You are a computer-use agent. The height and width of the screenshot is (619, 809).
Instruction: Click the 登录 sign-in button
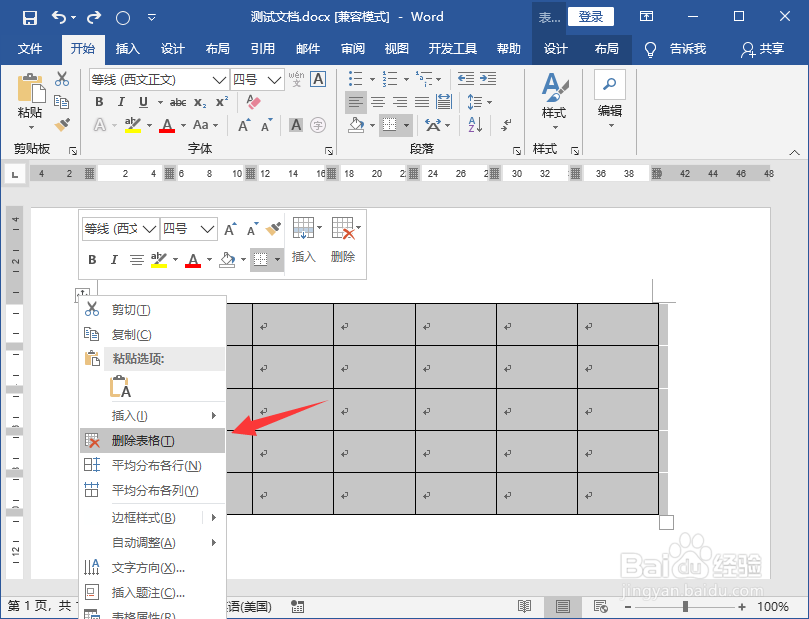pyautogui.click(x=591, y=17)
